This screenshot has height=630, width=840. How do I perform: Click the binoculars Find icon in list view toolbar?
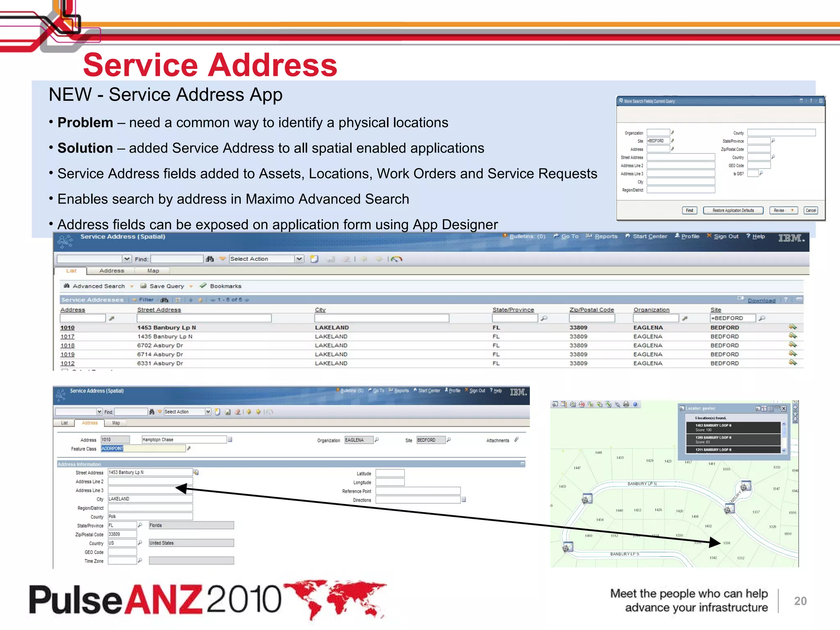coord(210,259)
